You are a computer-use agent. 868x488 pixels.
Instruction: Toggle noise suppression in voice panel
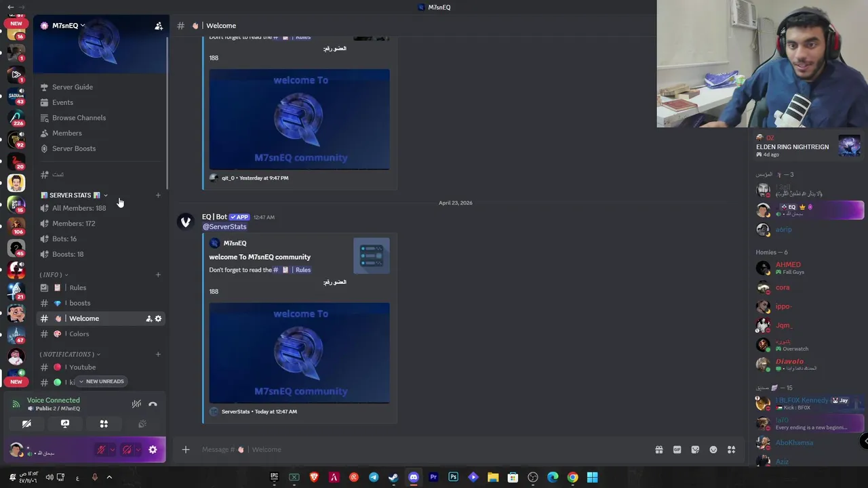[136, 404]
